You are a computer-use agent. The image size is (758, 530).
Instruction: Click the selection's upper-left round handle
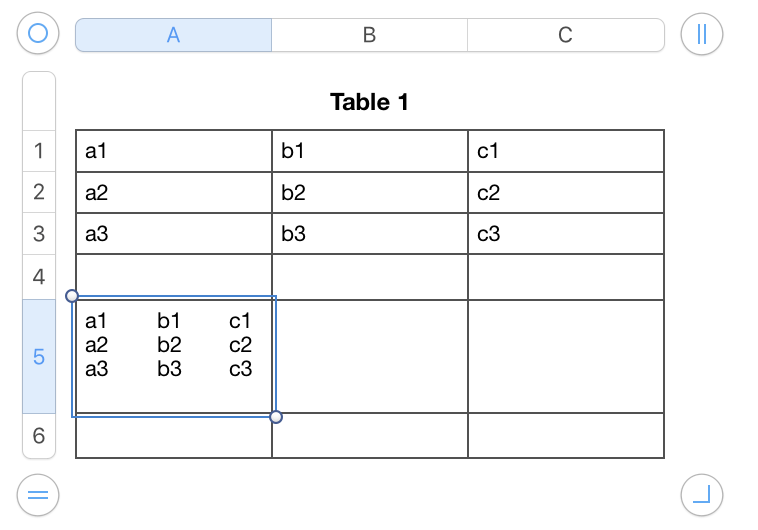pyautogui.click(x=72, y=296)
